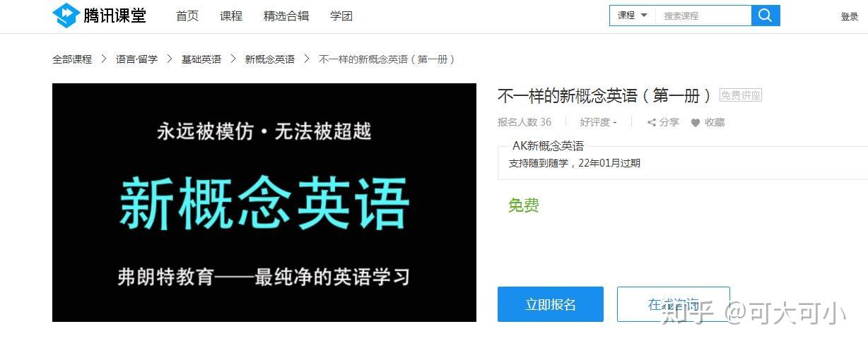The height and width of the screenshot is (348, 868).
Task: Click the 登录 link
Action: (850, 17)
